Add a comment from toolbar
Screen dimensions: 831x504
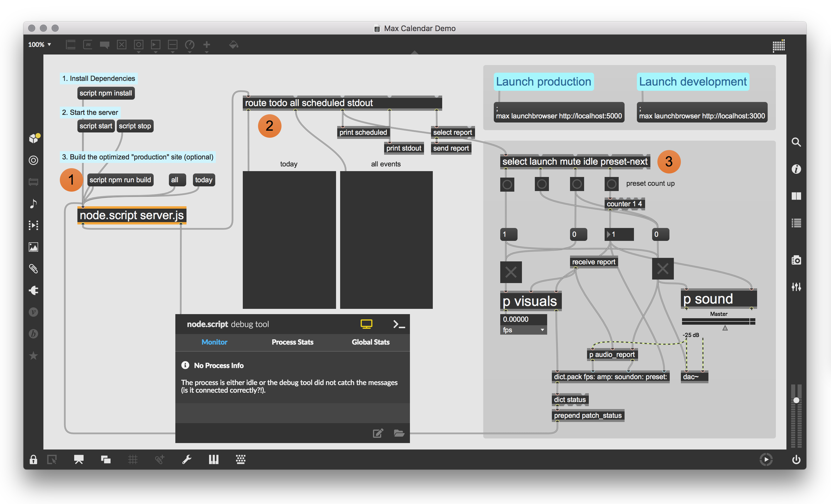105,45
